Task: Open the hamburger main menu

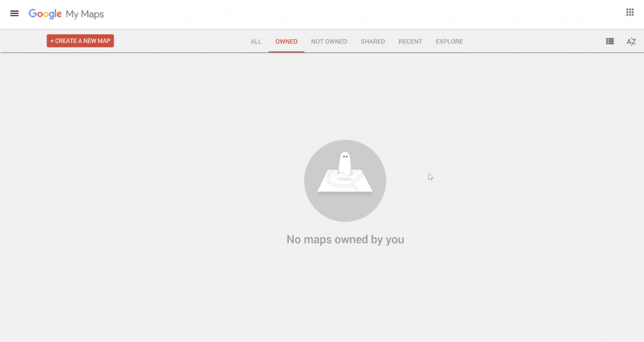Action: pos(14,13)
